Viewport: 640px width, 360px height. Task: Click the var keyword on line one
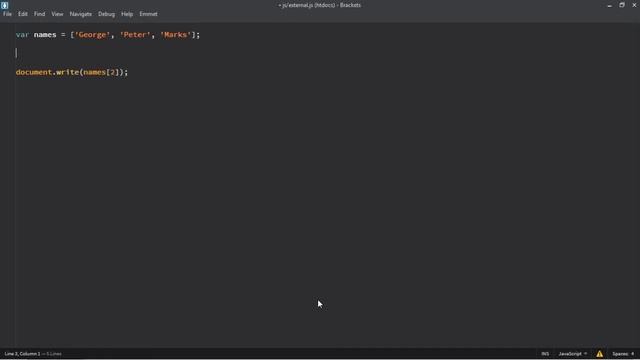[22, 35]
